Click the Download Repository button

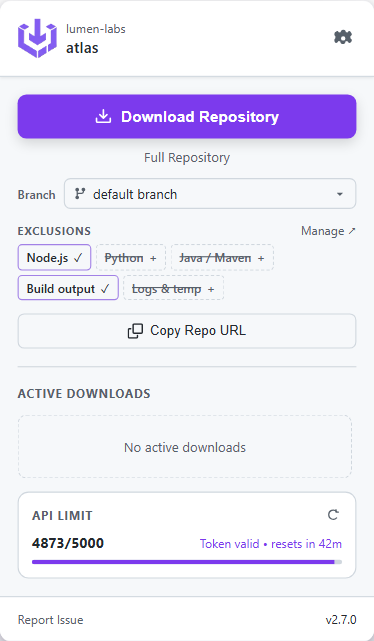pos(187,117)
